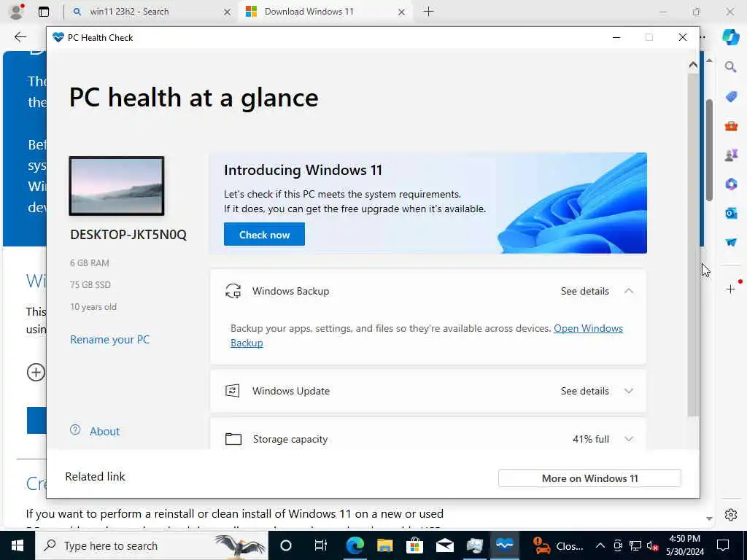Open Edge sidebar settings gear
Viewport: 747px width, 560px height.
(731, 515)
